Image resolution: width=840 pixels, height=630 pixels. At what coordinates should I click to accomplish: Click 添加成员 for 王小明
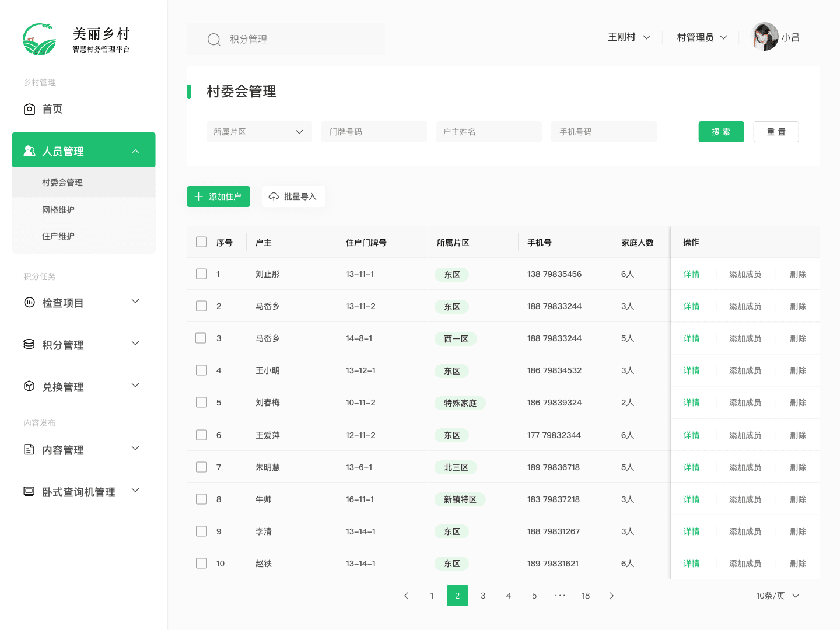[x=745, y=370]
